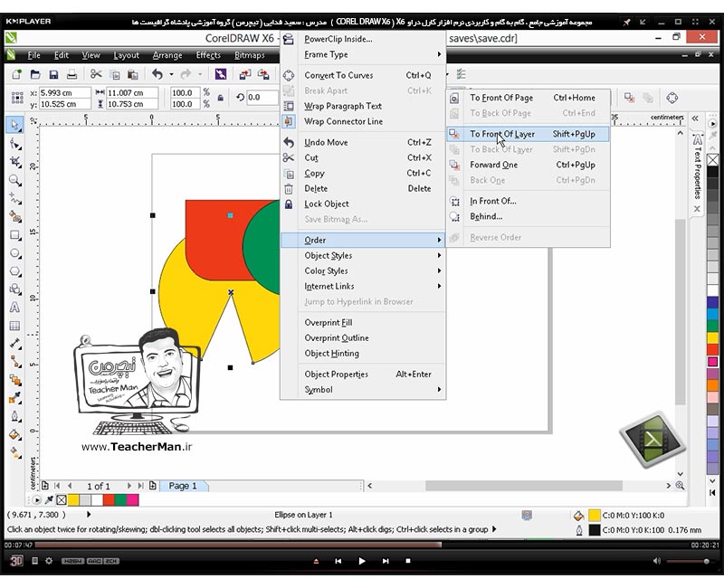This screenshot has width=724, height=588.
Task: Select the Pick tool in toolbox
Action: click(x=14, y=125)
